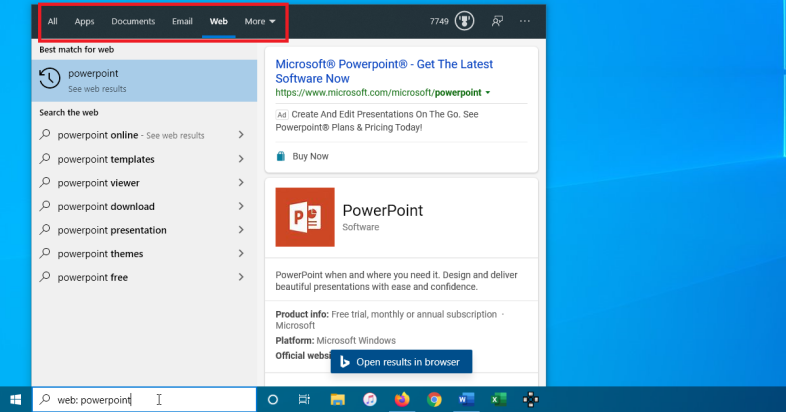Launch Firefox from the taskbar
The height and width of the screenshot is (412, 786).
[x=402, y=399]
